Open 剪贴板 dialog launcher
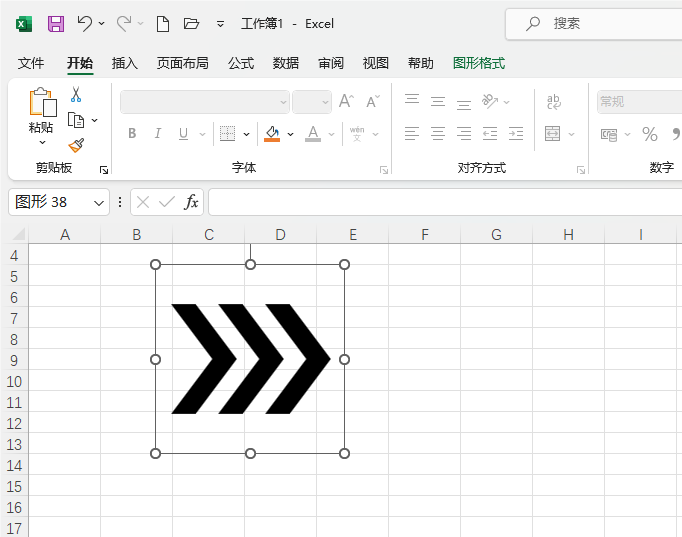 pyautogui.click(x=104, y=170)
